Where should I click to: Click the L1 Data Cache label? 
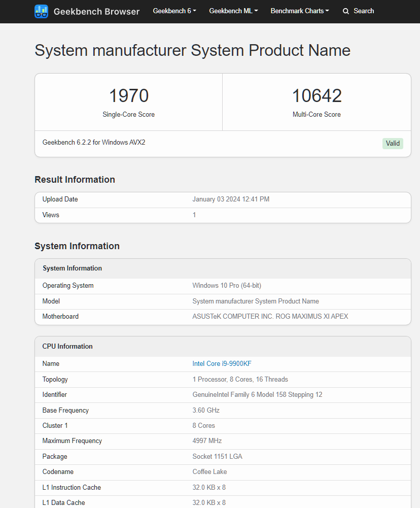click(x=63, y=502)
